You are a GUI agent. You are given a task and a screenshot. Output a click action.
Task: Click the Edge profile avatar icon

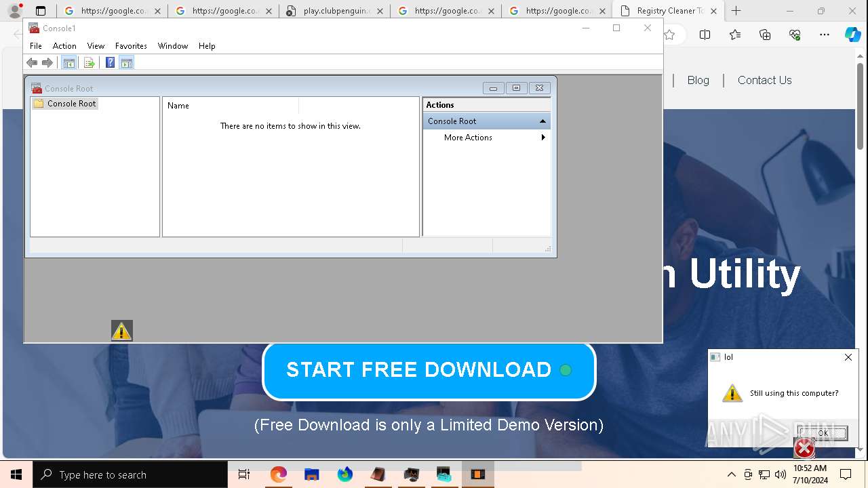pyautogui.click(x=14, y=11)
